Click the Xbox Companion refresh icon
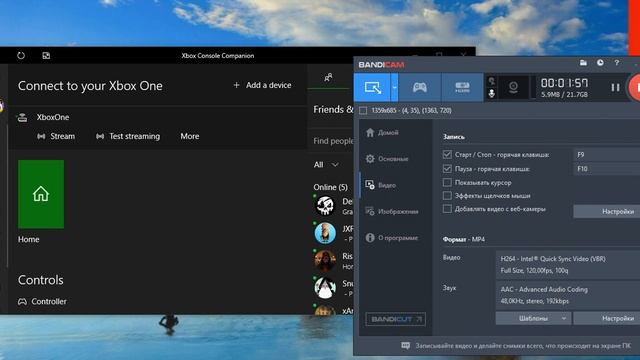This screenshot has width=640, height=360. [21, 56]
